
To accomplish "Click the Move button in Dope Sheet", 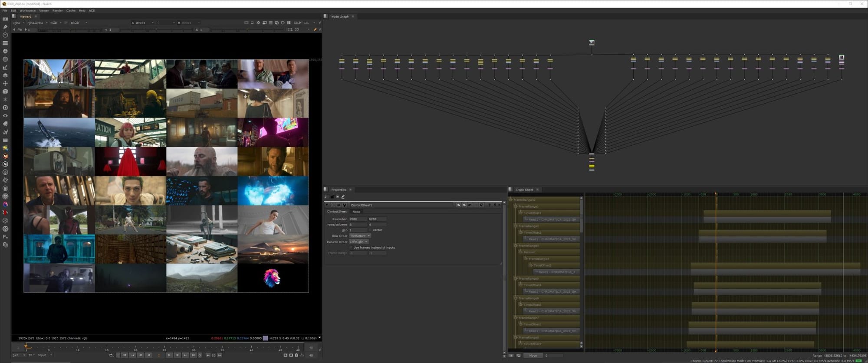I will (533, 356).
